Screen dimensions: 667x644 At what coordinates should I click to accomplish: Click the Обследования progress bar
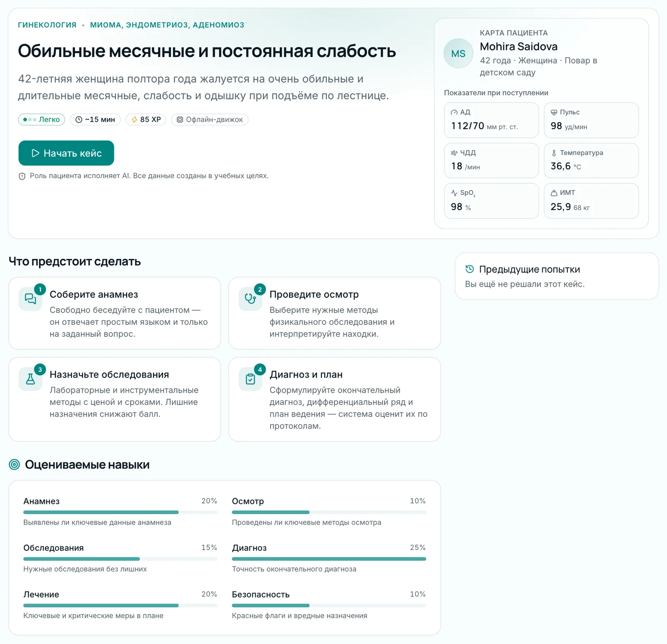[x=120, y=559]
